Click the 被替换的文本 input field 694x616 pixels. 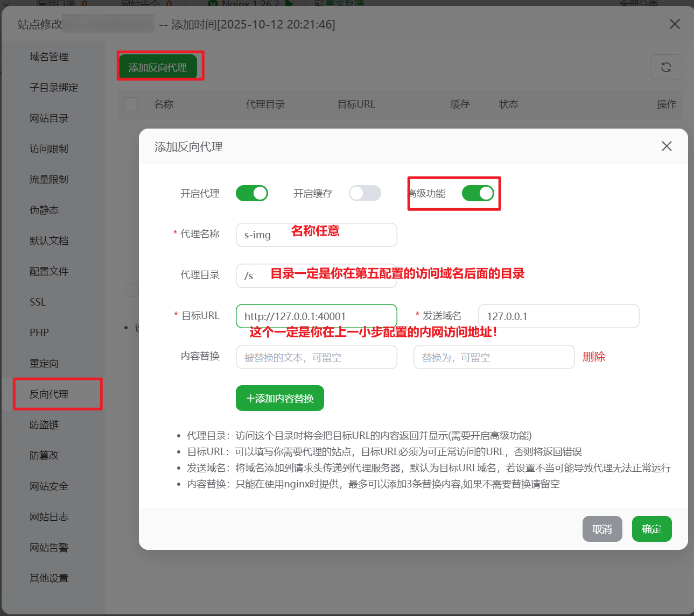[x=316, y=357]
